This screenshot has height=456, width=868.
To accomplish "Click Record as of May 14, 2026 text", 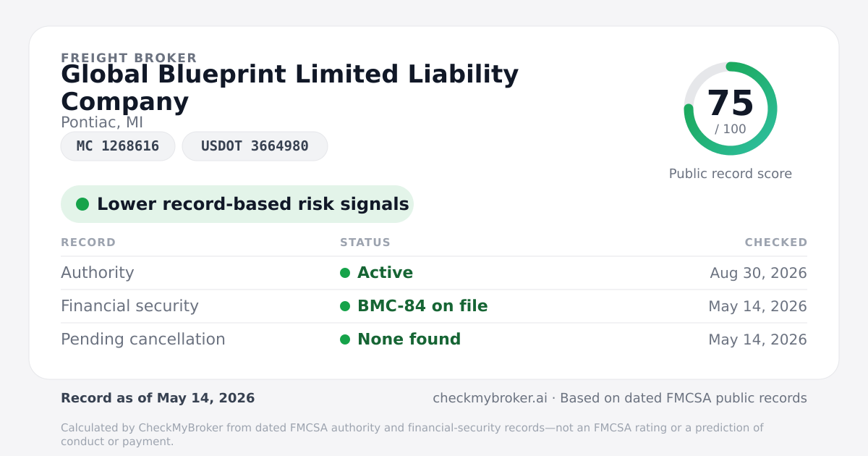I will [158, 398].
